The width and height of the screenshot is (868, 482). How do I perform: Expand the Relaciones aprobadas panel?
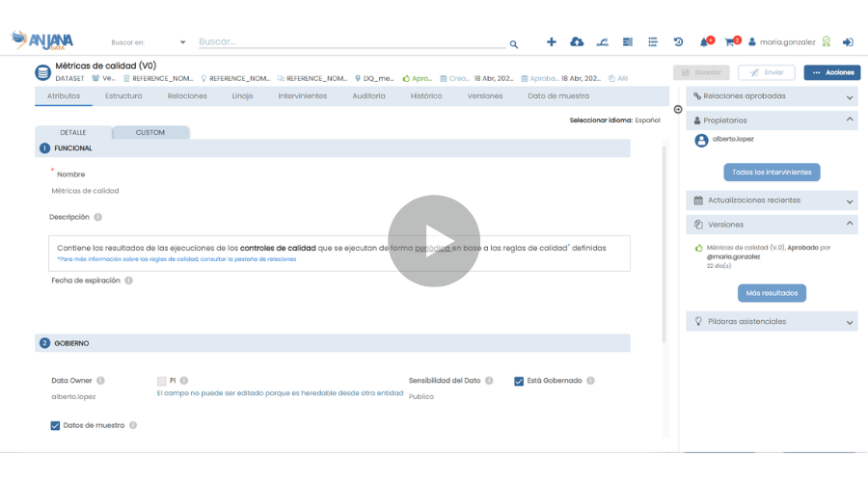[849, 97]
